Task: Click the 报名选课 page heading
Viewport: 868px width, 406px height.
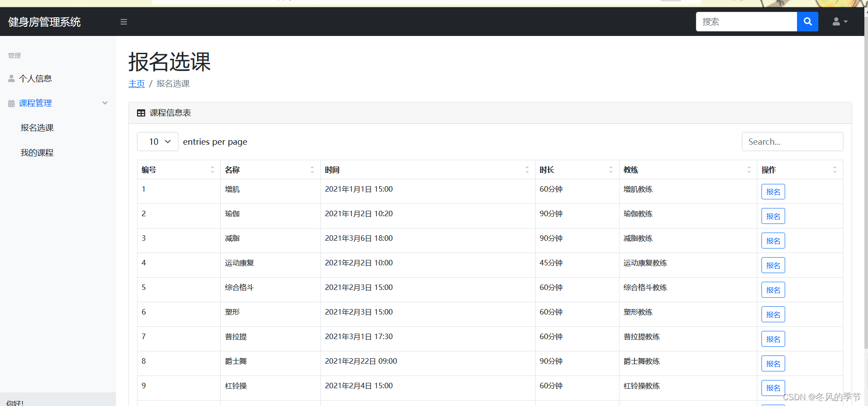Action: pyautogui.click(x=169, y=62)
